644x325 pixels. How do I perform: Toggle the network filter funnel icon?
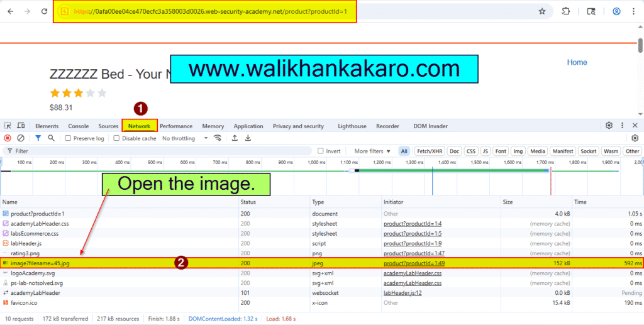38,138
